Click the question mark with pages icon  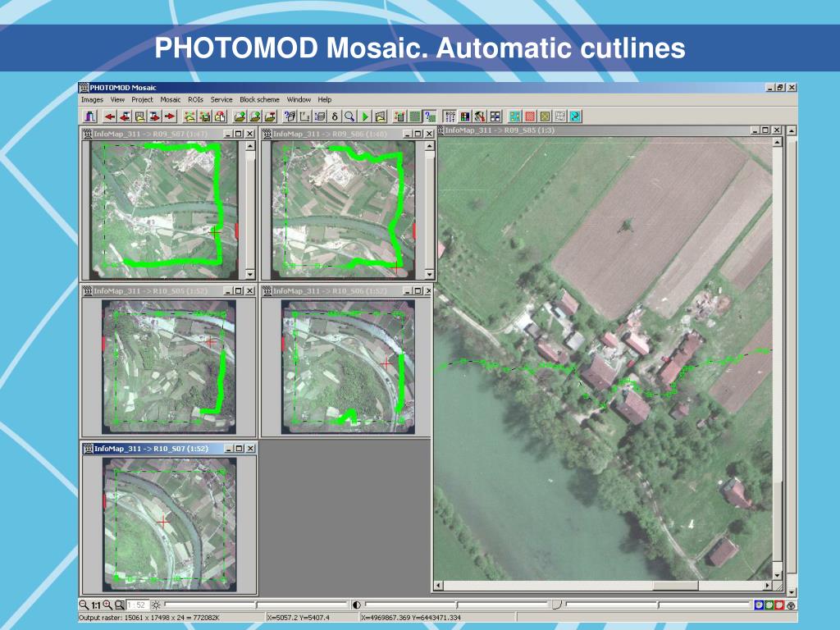click(290, 116)
